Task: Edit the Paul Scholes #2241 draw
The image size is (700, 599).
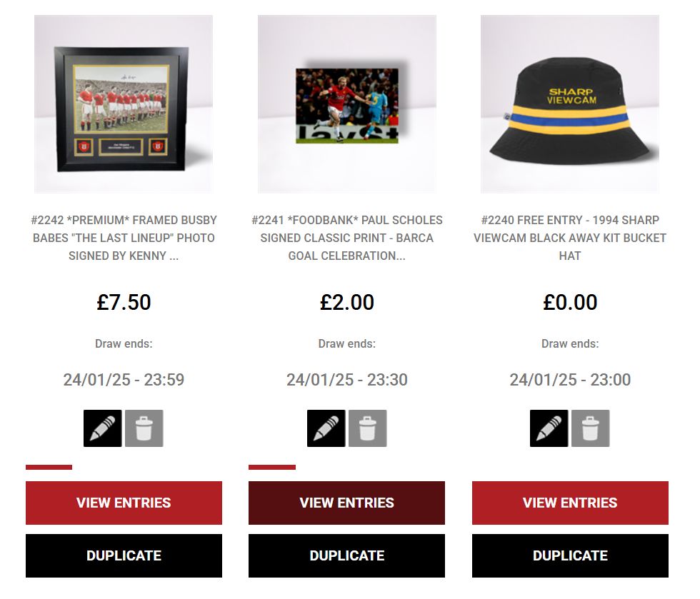Action: pyautogui.click(x=326, y=428)
